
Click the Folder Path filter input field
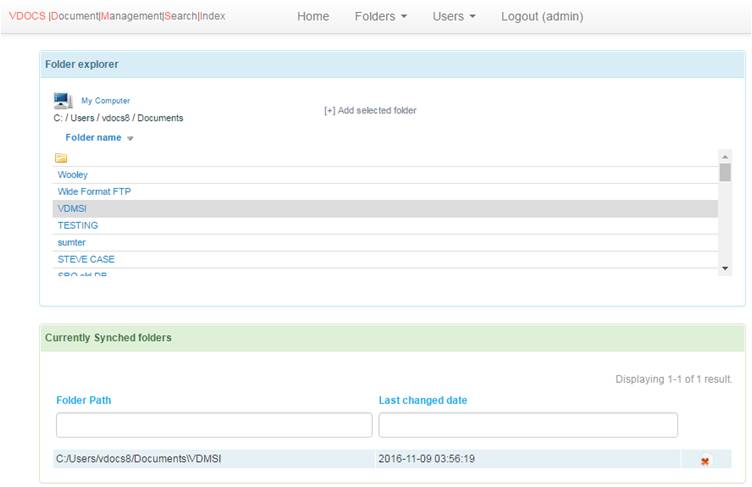click(x=214, y=425)
